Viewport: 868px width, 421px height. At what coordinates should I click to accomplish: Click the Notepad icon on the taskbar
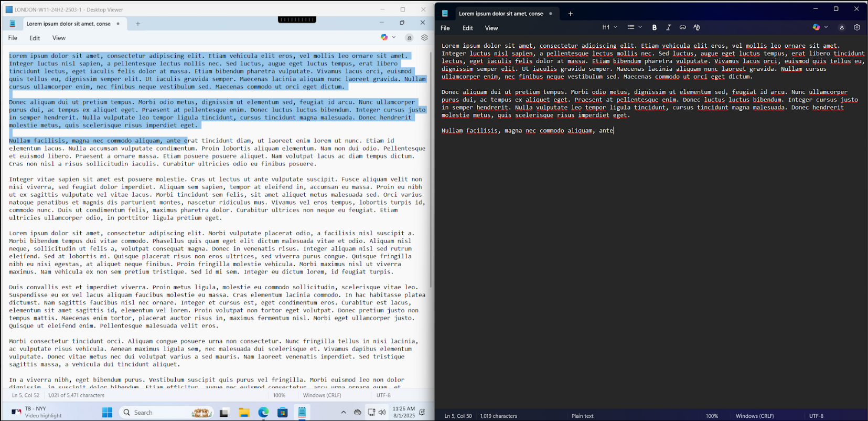302,413
